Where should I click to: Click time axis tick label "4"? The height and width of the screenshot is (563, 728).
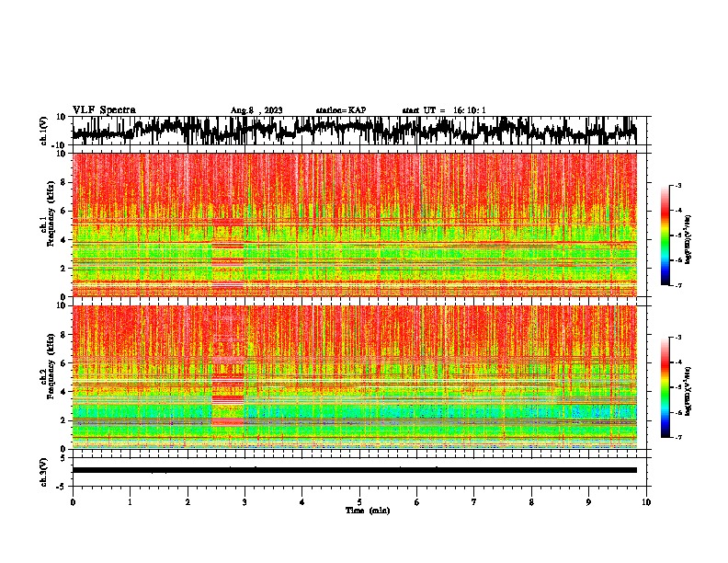(302, 502)
